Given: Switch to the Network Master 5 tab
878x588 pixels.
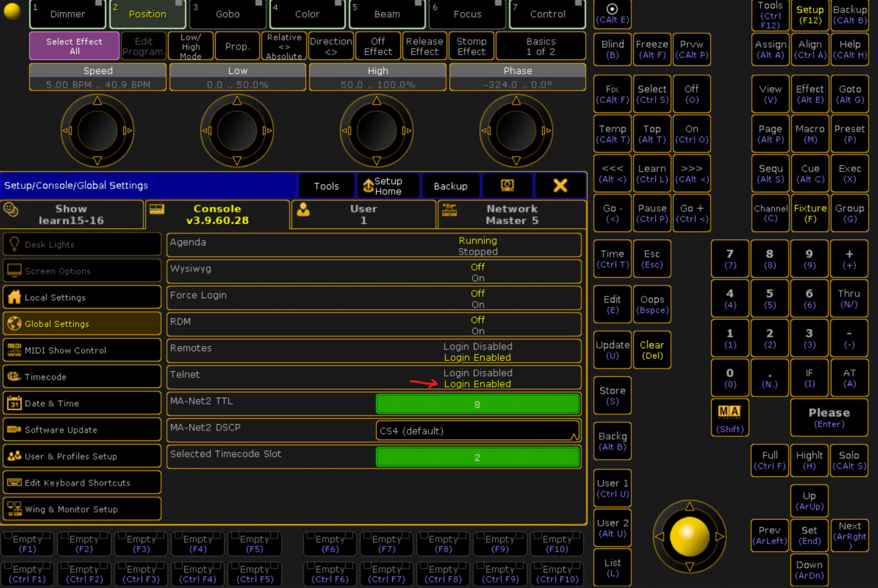Looking at the screenshot, I should (x=512, y=214).
